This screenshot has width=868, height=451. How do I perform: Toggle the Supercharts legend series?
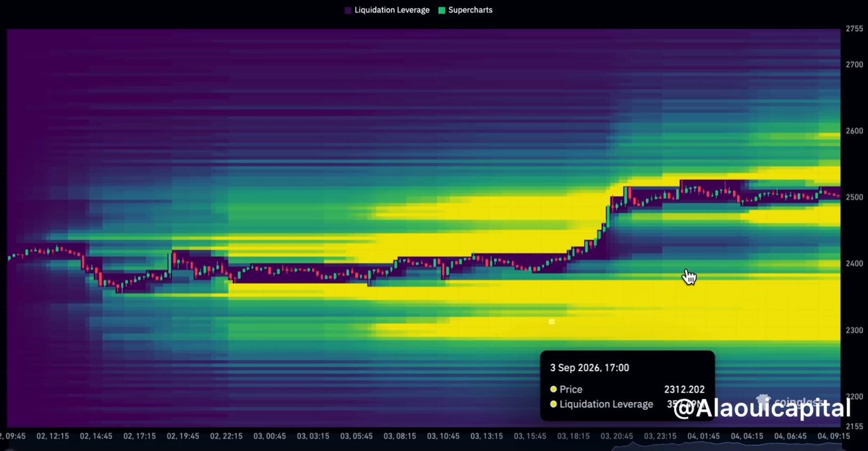[466, 10]
